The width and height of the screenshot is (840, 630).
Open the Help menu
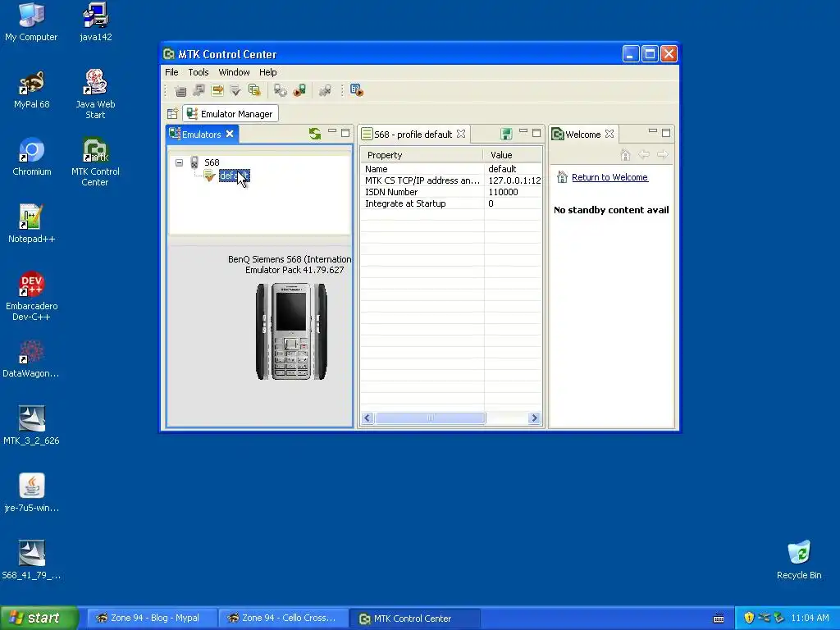(x=268, y=72)
